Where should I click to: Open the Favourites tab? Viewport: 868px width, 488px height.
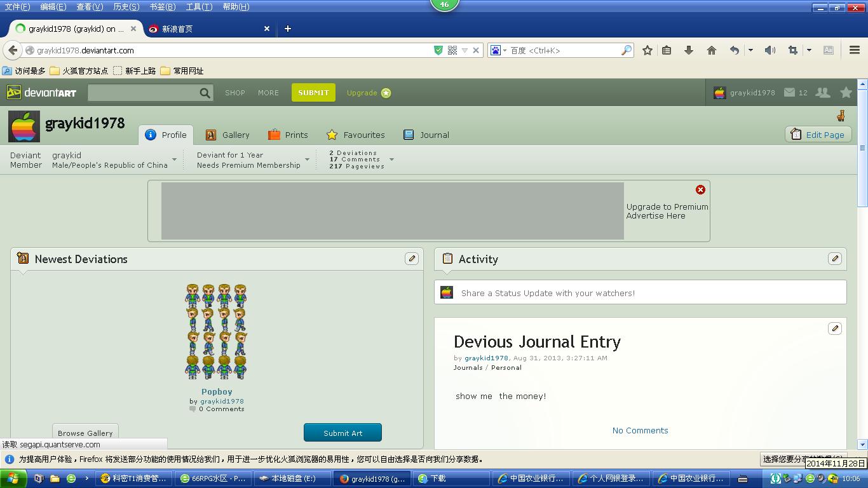(355, 135)
